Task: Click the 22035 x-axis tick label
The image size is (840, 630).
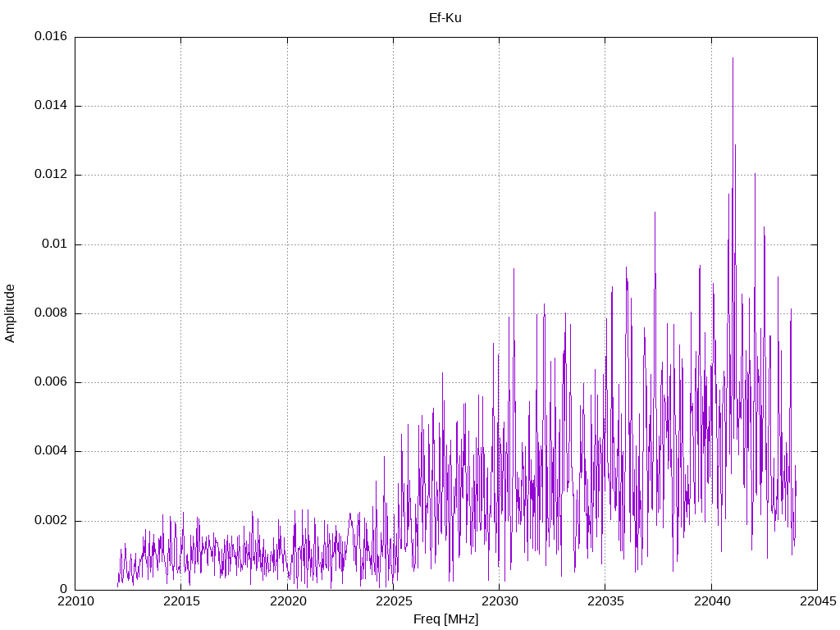Action: 605,602
